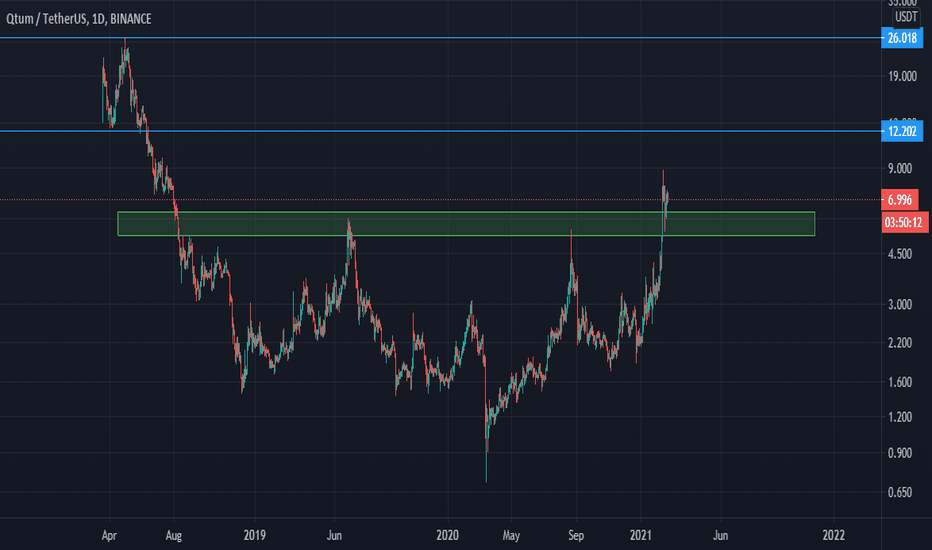Select the 26.018 blue price label
Viewport: 932px width, 550px height.
902,38
